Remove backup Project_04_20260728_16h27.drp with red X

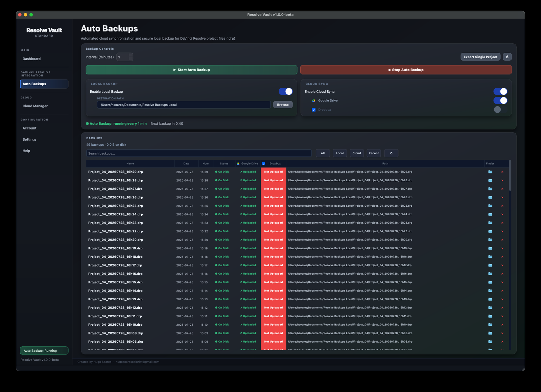(x=502, y=189)
